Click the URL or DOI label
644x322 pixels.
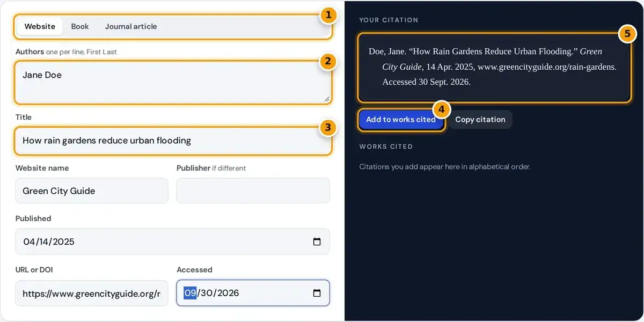tap(34, 270)
